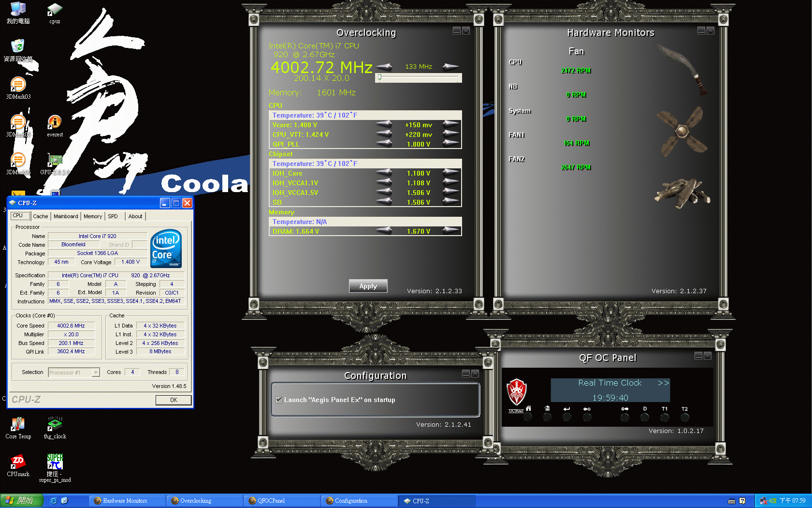Switch to Hardware Monitors taskbar button
812x508 pixels.
coord(127,501)
